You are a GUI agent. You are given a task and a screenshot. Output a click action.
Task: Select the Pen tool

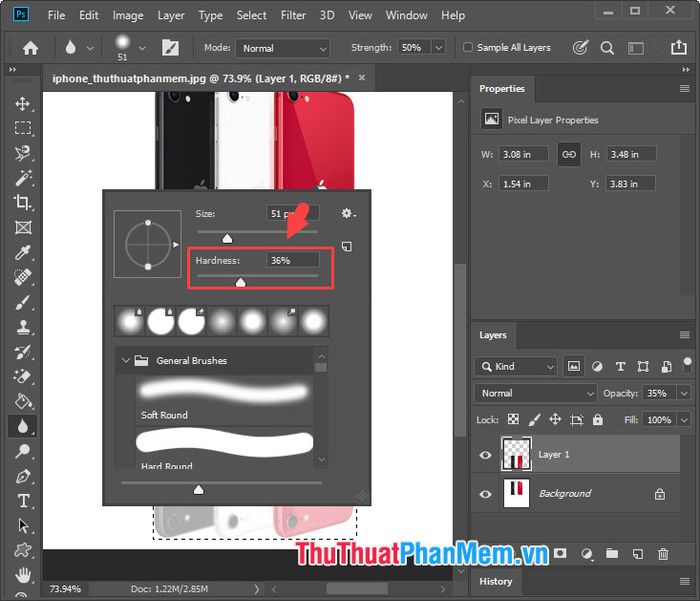click(22, 476)
